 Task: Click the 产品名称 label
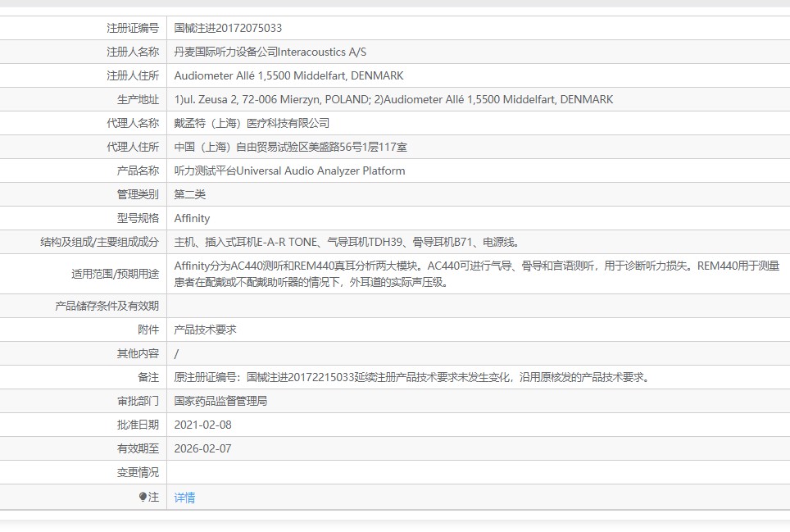pos(138,171)
